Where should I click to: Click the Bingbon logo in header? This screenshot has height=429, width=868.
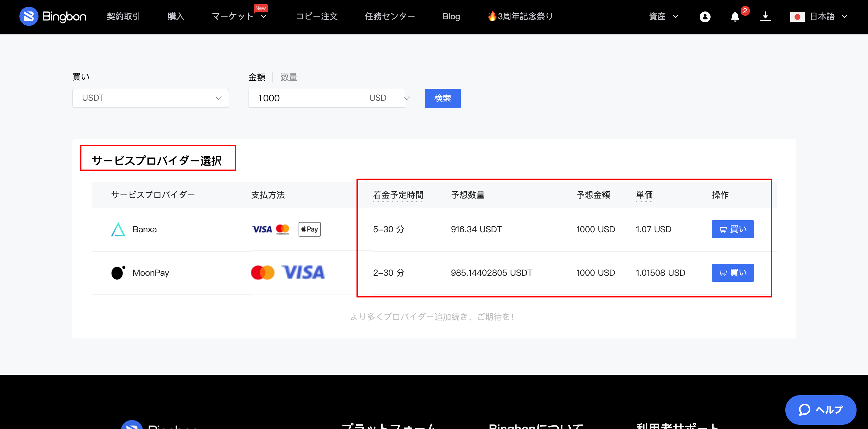pos(53,16)
